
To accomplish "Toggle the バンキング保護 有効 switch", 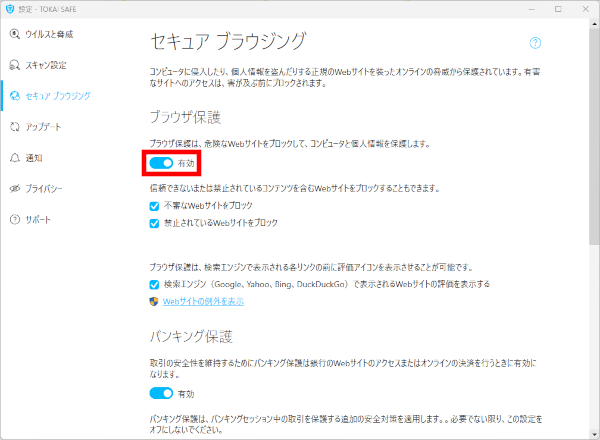I will (161, 393).
